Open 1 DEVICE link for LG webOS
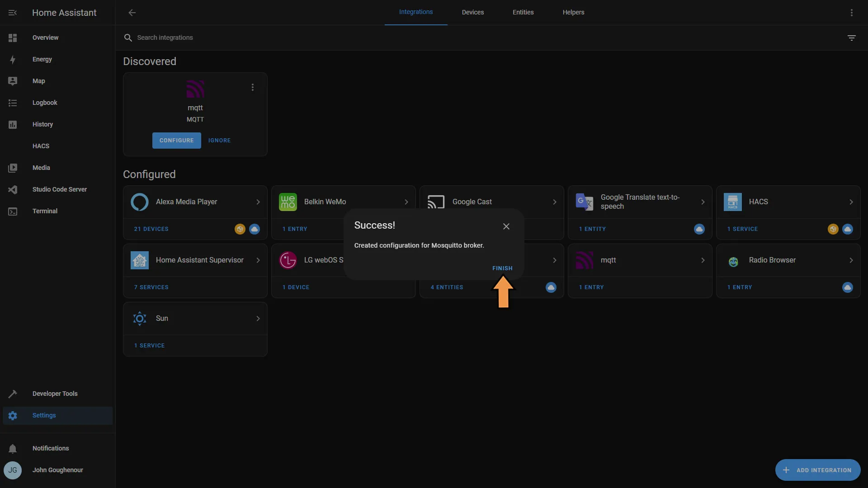Image resolution: width=868 pixels, height=488 pixels. (296, 287)
